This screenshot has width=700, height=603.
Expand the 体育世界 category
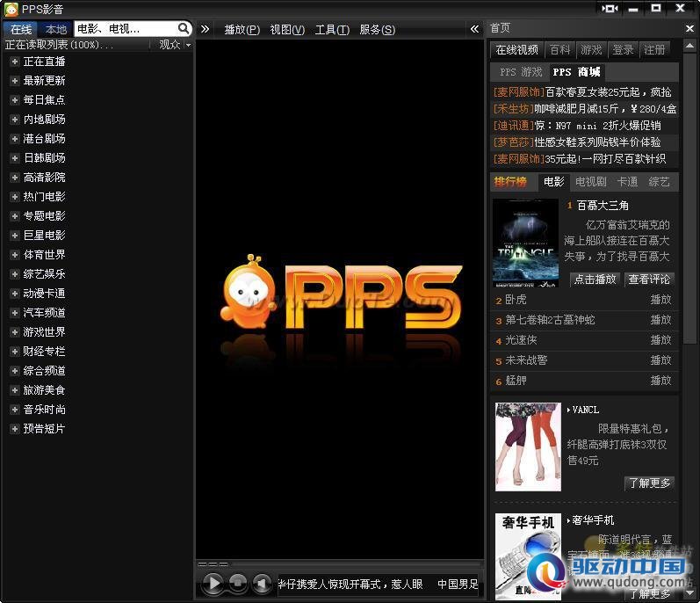coord(15,255)
